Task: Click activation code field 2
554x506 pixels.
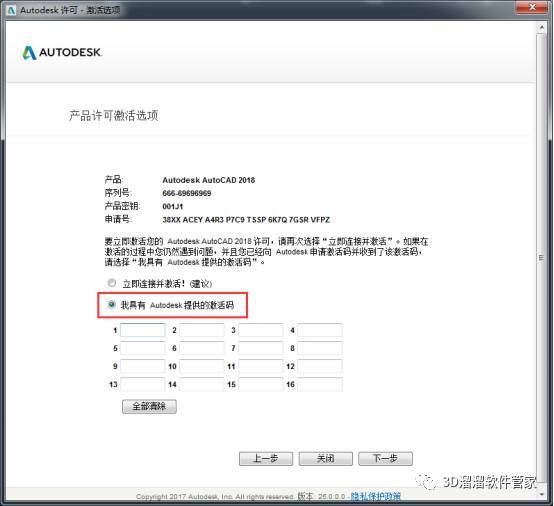Action: point(202,330)
